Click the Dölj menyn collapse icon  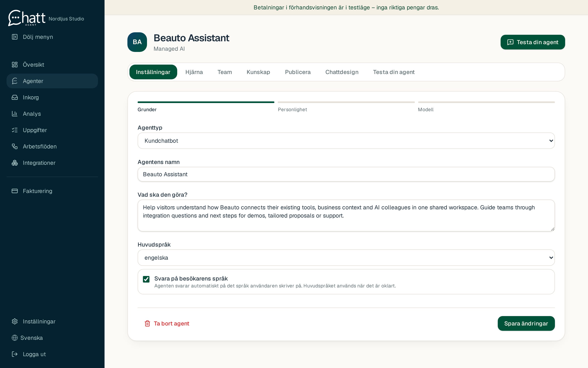click(14, 37)
